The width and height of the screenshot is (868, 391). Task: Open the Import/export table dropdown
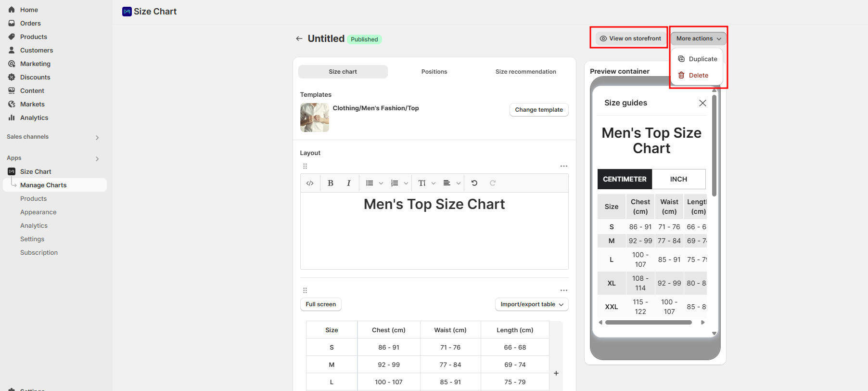(532, 304)
